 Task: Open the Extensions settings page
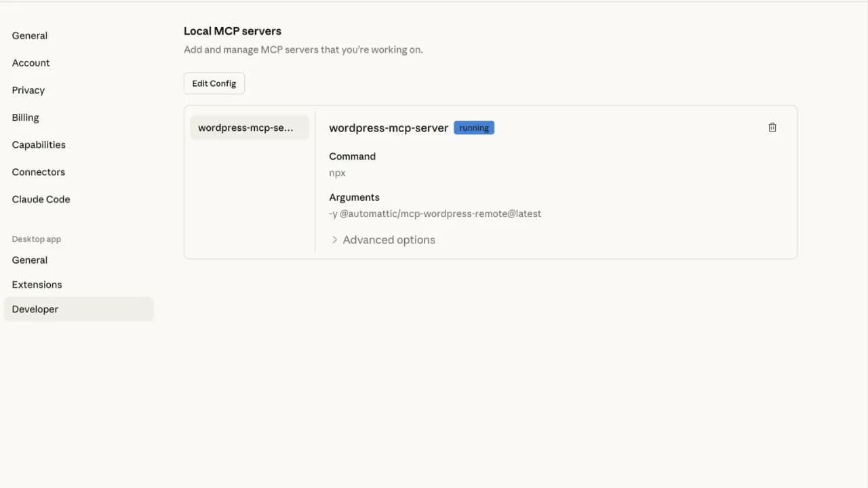pyautogui.click(x=37, y=284)
